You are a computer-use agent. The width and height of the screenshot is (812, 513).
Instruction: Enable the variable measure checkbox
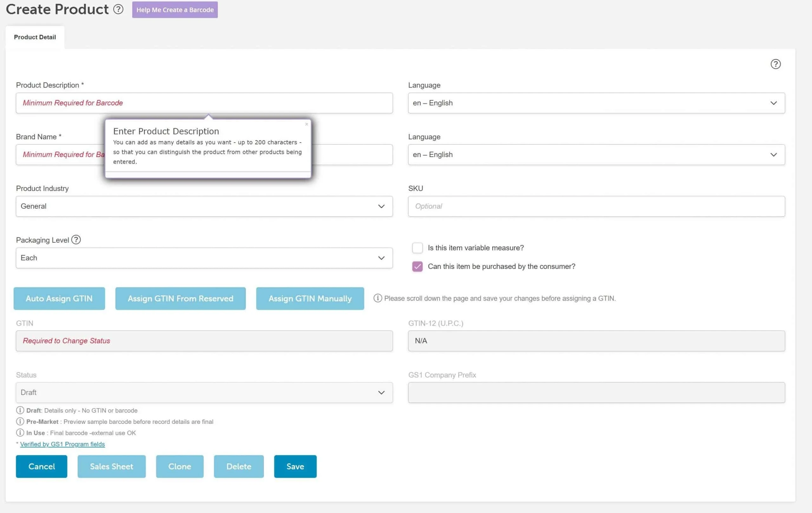[x=417, y=248]
